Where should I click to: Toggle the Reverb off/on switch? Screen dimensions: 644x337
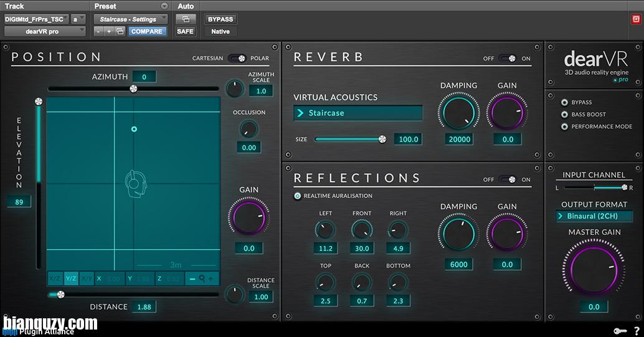point(507,59)
